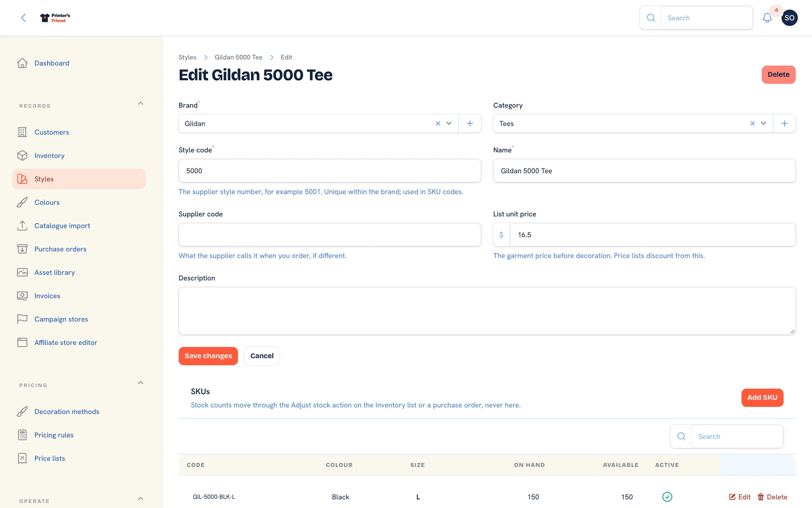Go to Styles in sidebar
The width and height of the screenshot is (812, 508).
tap(79, 179)
